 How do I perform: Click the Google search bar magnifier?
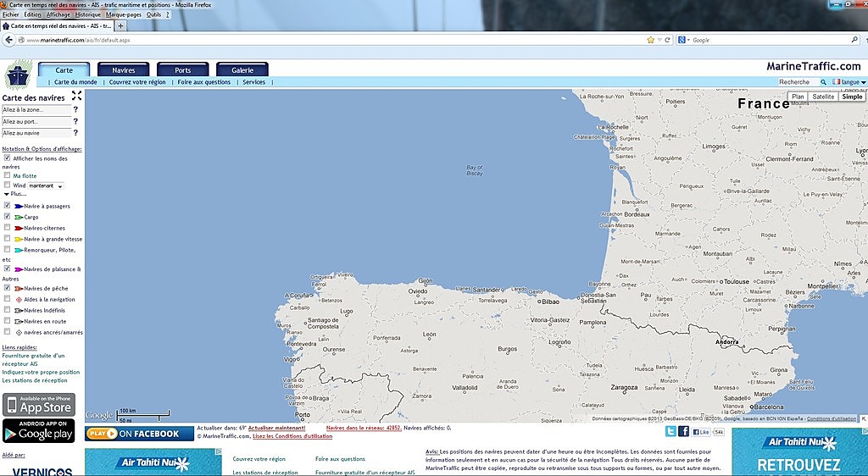click(854, 40)
